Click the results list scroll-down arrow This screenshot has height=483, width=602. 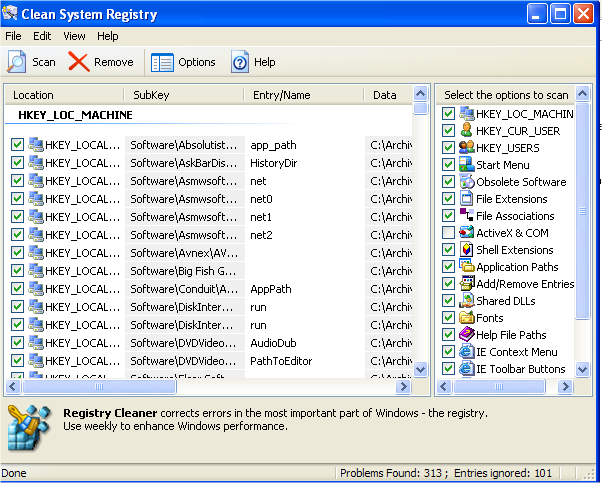(x=421, y=370)
